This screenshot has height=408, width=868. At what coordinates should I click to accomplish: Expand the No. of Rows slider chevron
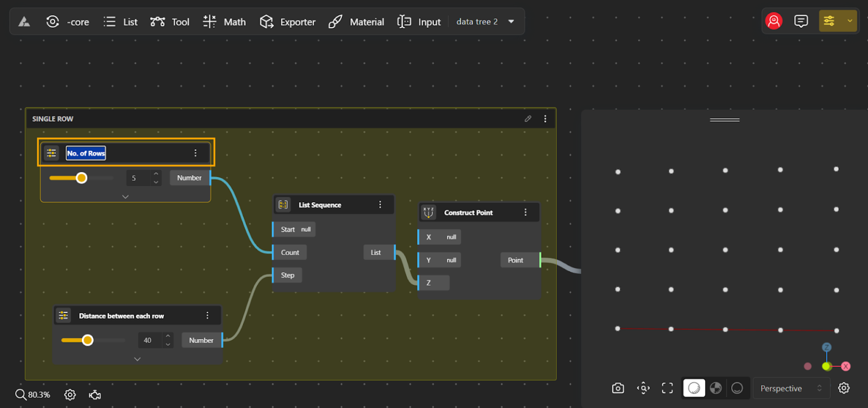coord(125,197)
